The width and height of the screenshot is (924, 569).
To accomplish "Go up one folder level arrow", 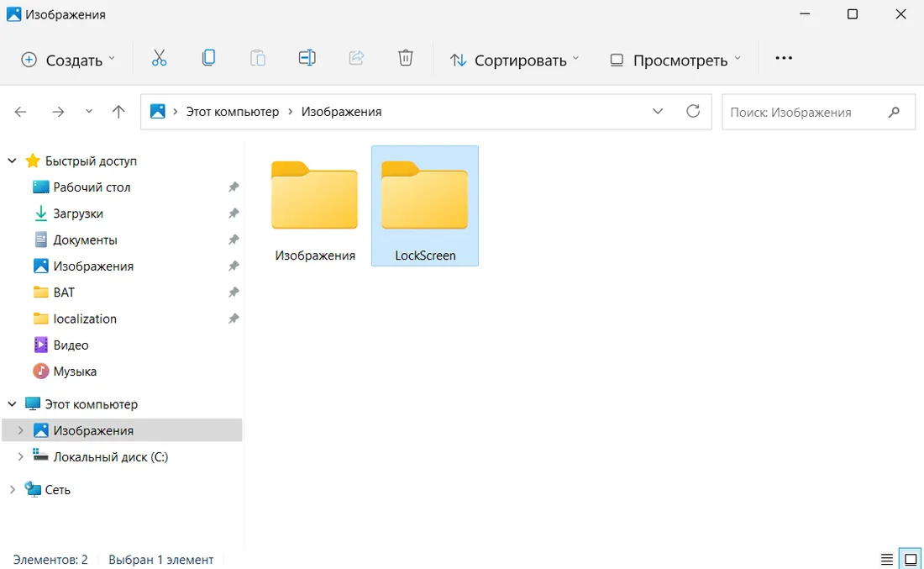I will click(118, 112).
